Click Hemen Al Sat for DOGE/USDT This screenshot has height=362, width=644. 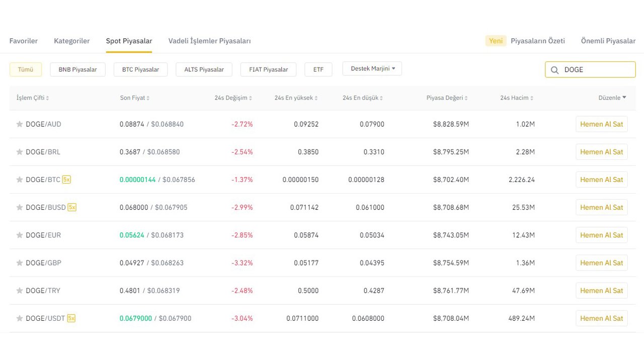click(x=602, y=318)
